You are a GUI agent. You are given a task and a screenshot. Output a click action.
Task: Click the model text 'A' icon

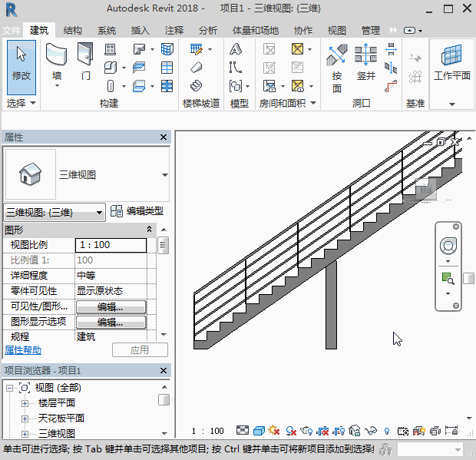236,49
